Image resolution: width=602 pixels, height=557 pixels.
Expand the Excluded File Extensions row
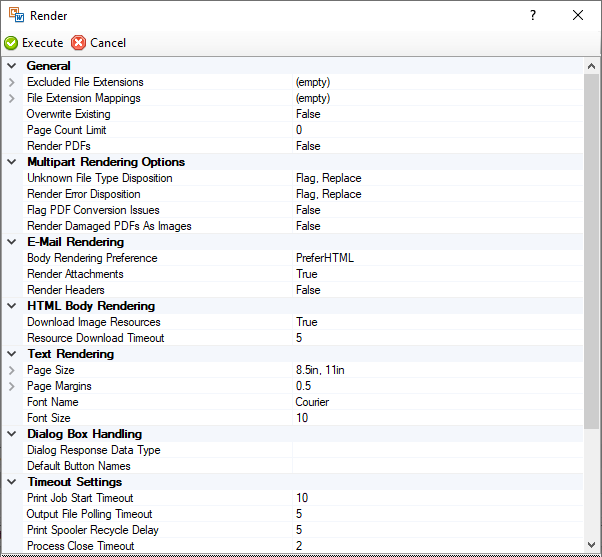point(11,82)
